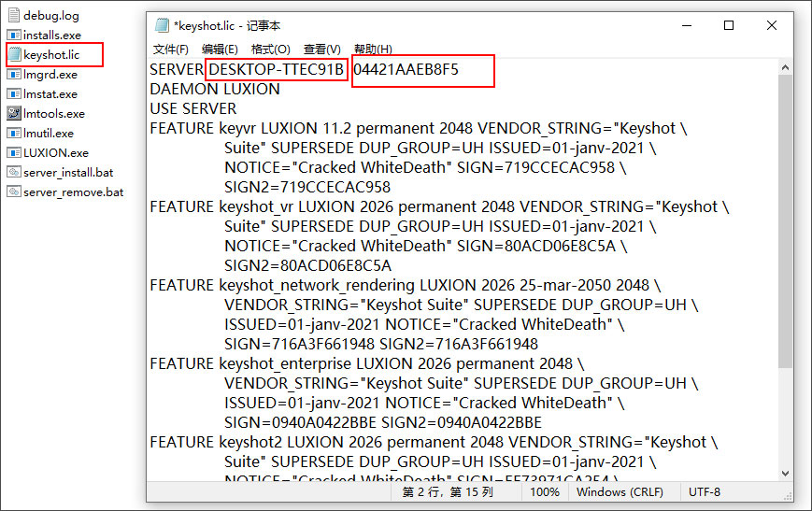Click the FEATURE keyshot2 line
Image resolution: width=812 pixels, height=511 pixels.
click(x=434, y=443)
